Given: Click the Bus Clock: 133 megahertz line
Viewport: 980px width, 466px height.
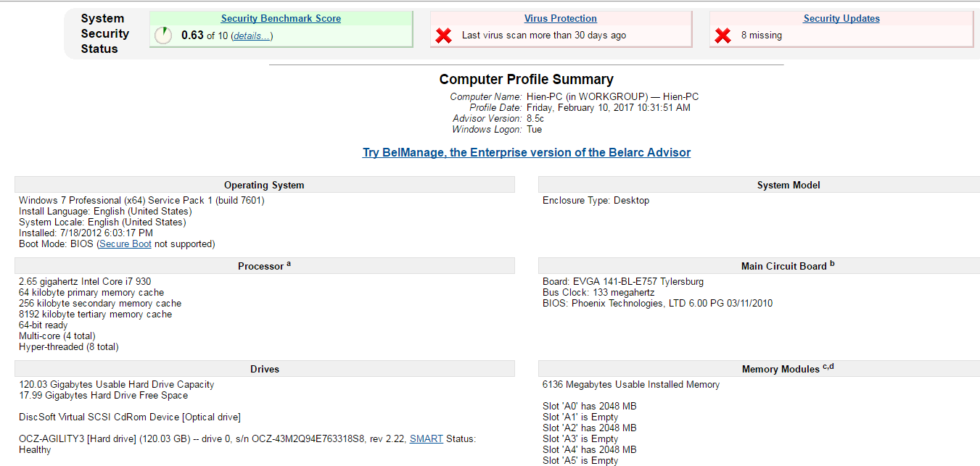Looking at the screenshot, I should click(x=598, y=293).
